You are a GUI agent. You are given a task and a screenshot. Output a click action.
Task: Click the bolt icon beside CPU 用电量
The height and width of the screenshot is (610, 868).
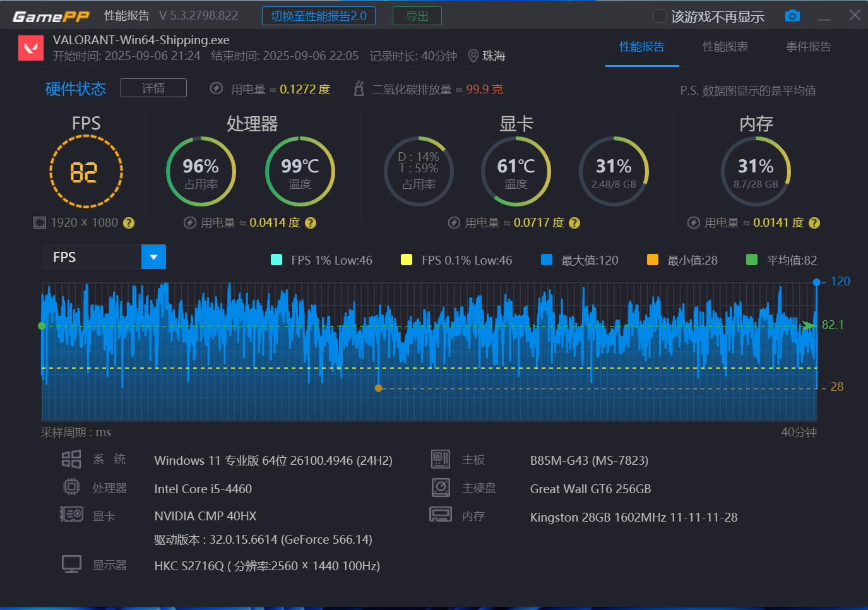[x=189, y=222]
